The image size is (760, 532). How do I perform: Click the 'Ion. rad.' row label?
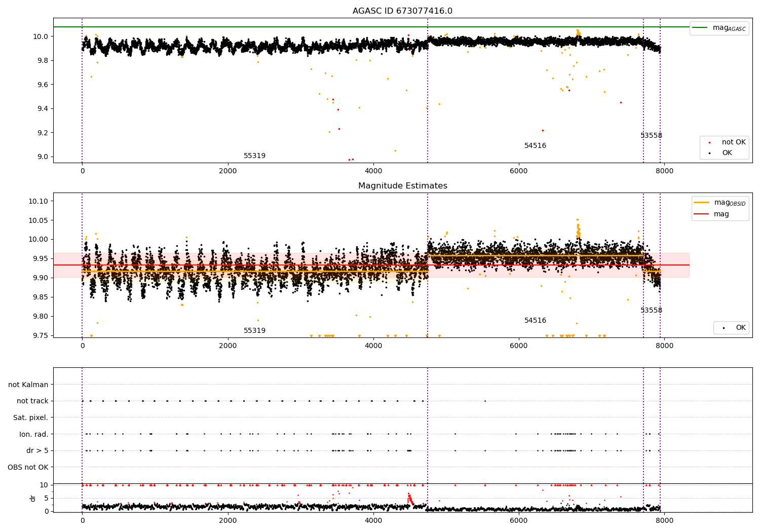click(34, 435)
